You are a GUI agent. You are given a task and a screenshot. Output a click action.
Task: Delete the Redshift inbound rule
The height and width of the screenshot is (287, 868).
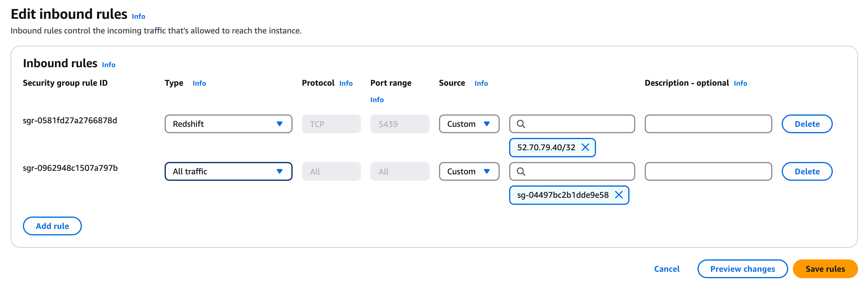point(807,124)
